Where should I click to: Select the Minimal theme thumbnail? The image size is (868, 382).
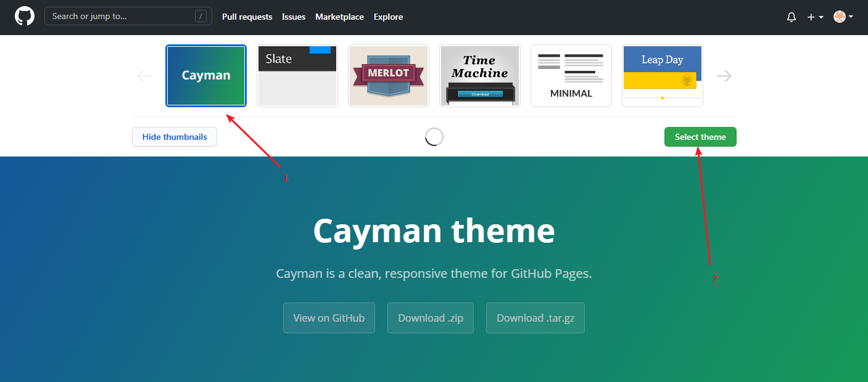tap(571, 76)
